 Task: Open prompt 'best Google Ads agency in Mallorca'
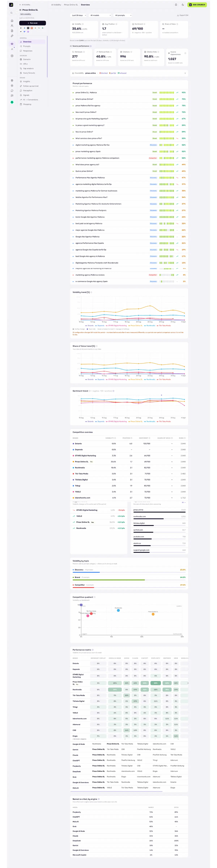point(129,256)
